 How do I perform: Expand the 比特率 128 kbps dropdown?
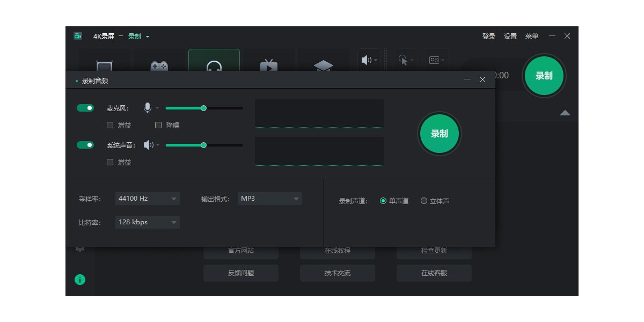147,222
